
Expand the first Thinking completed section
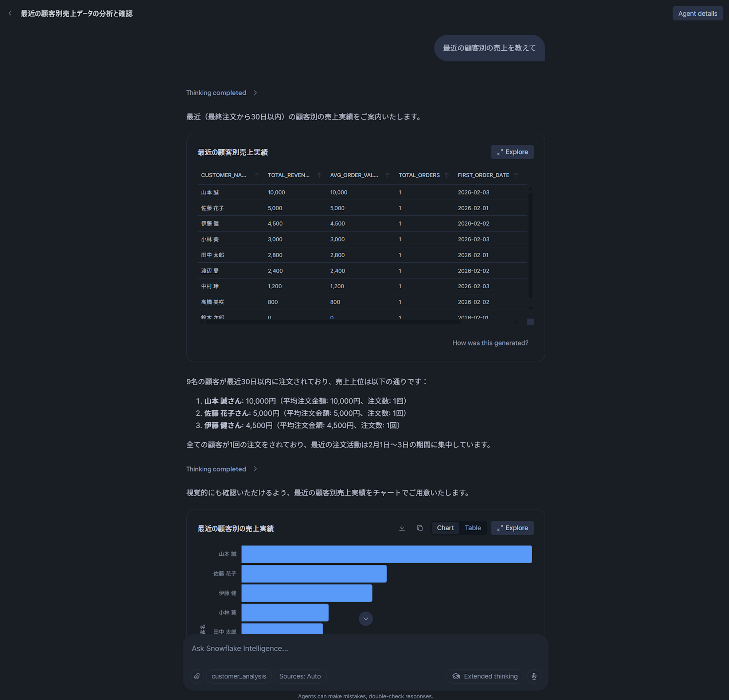click(x=221, y=93)
